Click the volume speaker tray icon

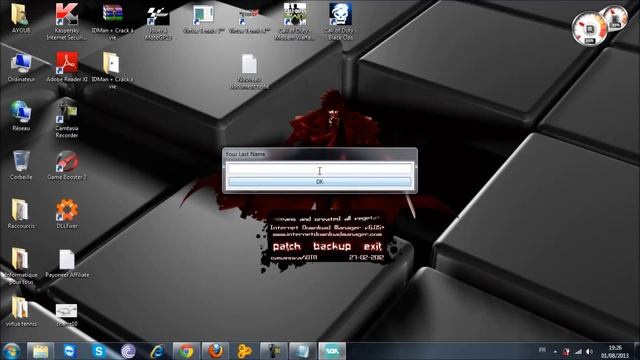coord(589,351)
